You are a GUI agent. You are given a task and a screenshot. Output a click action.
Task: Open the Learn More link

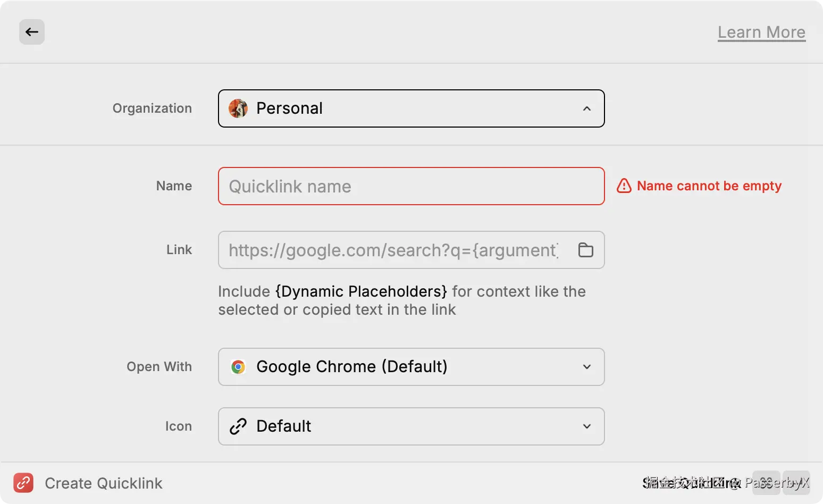tap(761, 32)
